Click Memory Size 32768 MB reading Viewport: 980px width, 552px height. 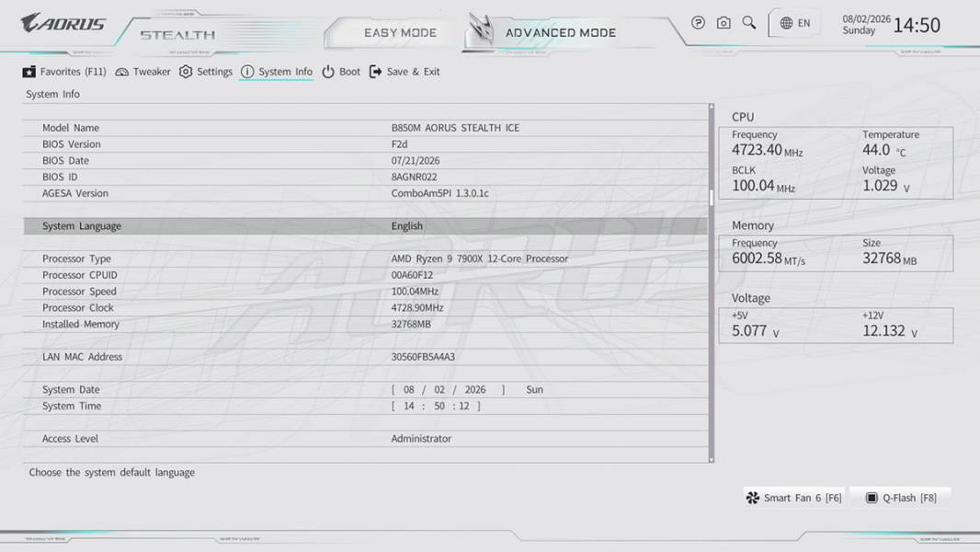889,259
